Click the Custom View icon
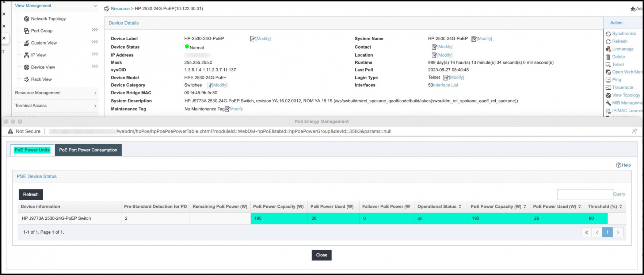Image resolution: width=644 pixels, height=275 pixels. pyautogui.click(x=26, y=43)
